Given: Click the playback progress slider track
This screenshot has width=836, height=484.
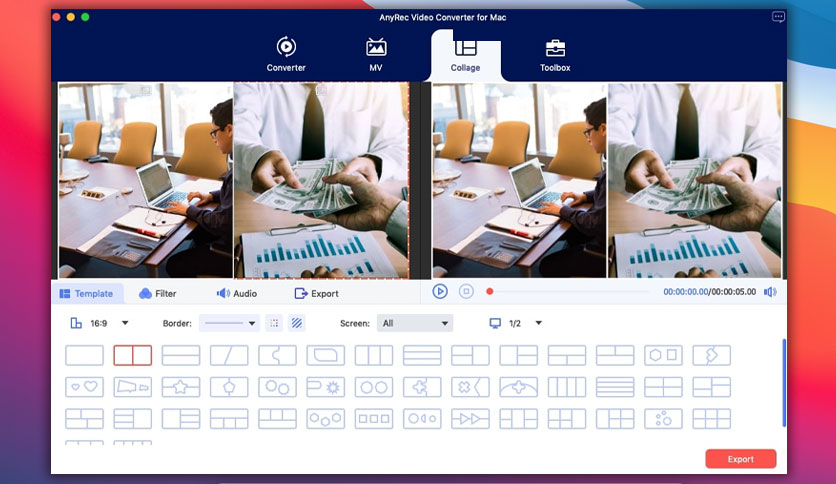Looking at the screenshot, I should coord(570,292).
